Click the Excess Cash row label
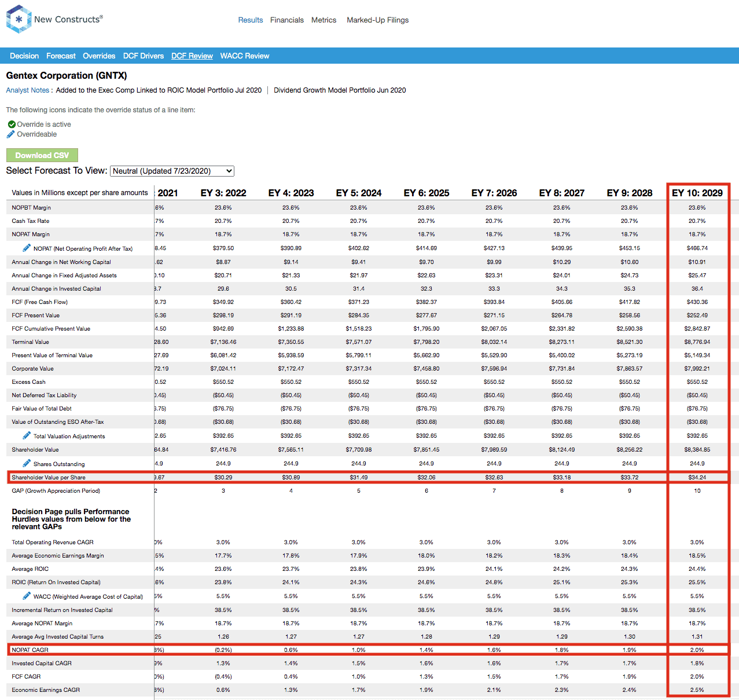 coord(28,382)
